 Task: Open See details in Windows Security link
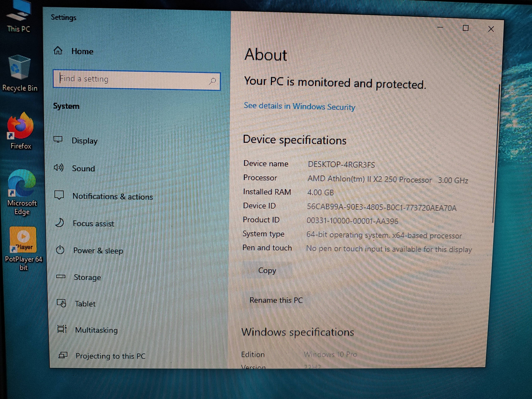pyautogui.click(x=299, y=106)
